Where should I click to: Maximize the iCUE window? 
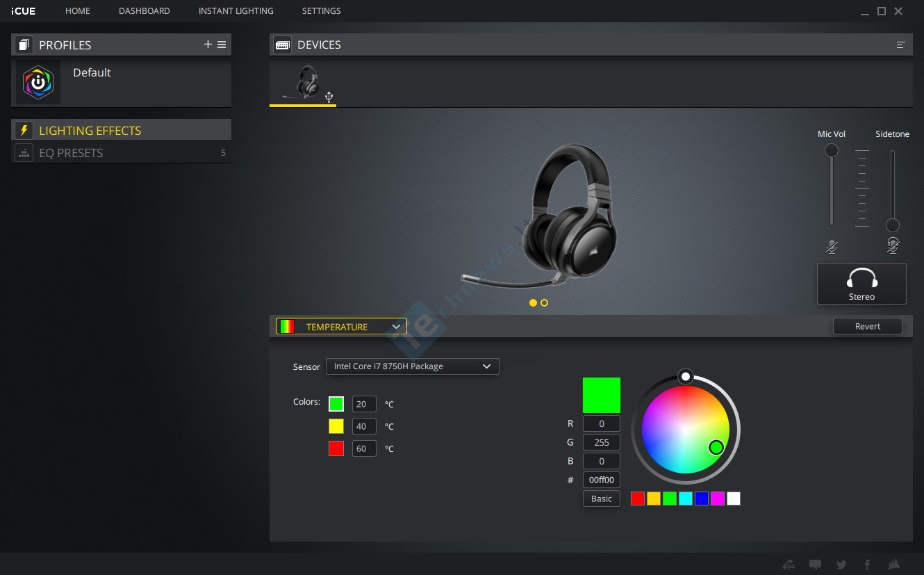pos(882,11)
